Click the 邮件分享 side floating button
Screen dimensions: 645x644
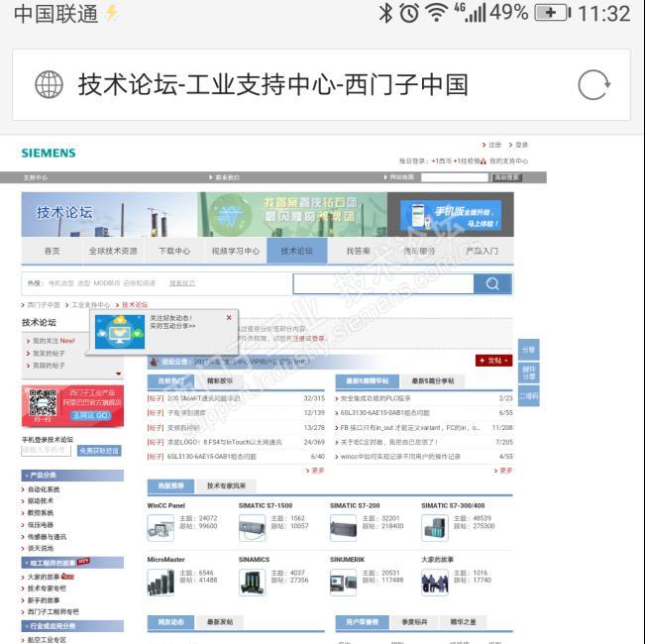(x=529, y=373)
